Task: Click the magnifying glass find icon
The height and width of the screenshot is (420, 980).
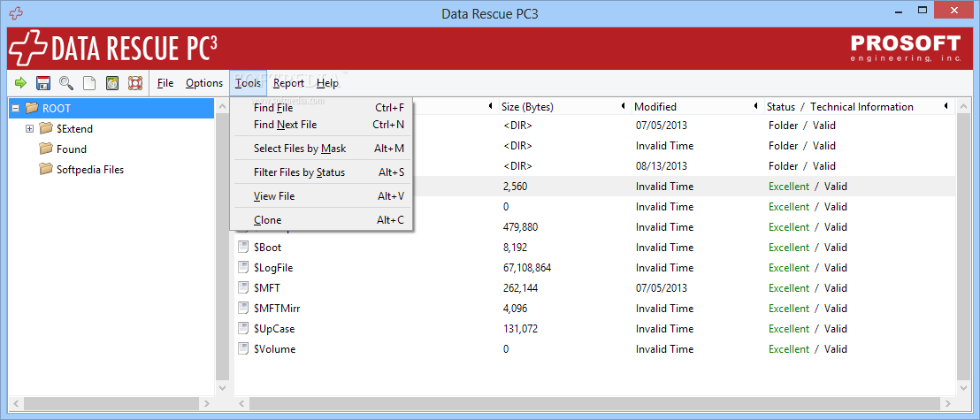Action: tap(65, 82)
